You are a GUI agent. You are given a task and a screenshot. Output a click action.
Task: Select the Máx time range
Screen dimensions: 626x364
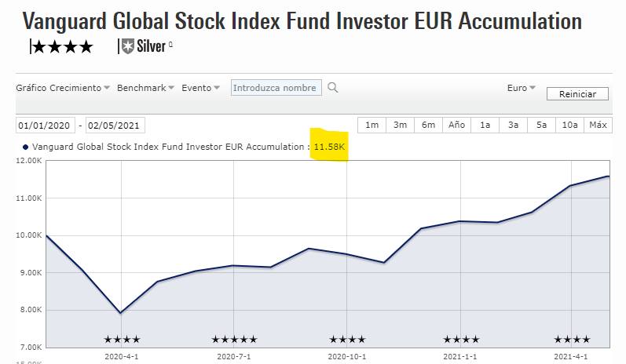coord(598,125)
